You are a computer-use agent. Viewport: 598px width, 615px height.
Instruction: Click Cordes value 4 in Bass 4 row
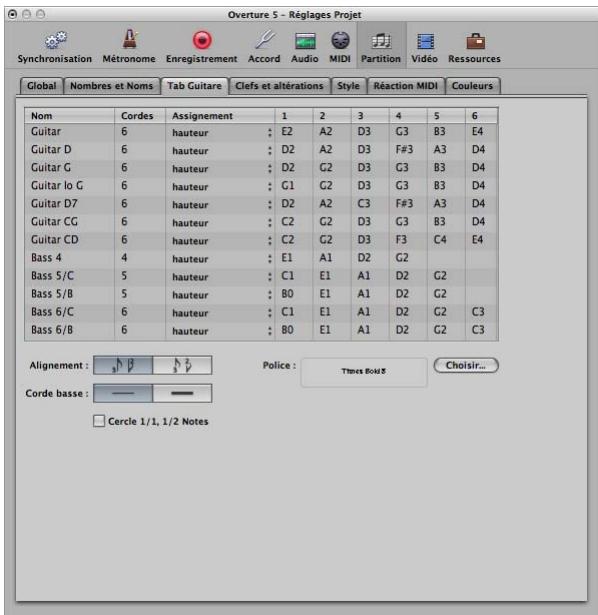[x=124, y=258]
